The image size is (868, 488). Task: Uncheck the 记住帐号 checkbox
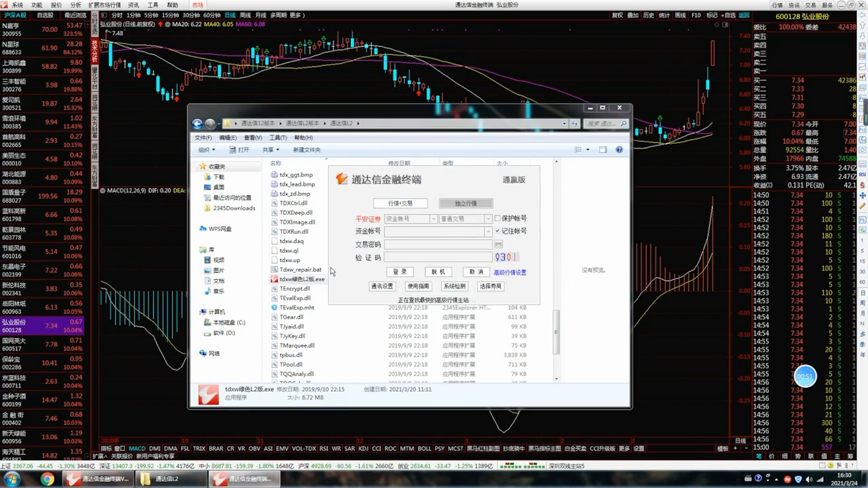pos(498,231)
